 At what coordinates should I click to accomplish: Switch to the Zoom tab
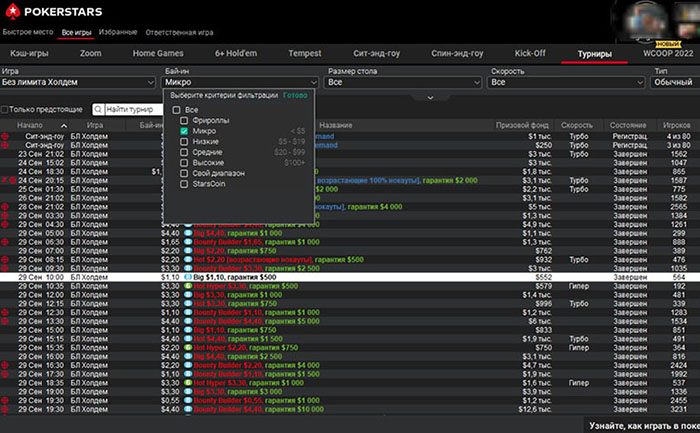[x=91, y=53]
